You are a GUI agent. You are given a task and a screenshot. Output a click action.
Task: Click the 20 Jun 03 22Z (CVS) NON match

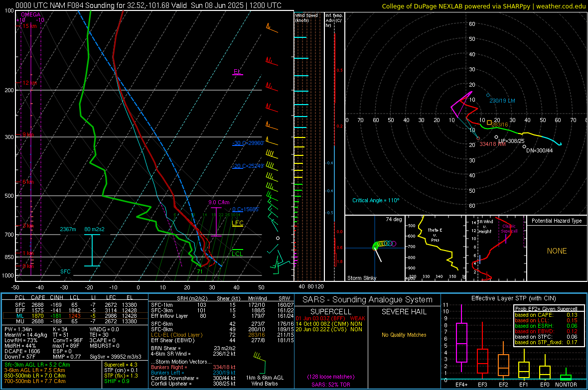point(329,329)
